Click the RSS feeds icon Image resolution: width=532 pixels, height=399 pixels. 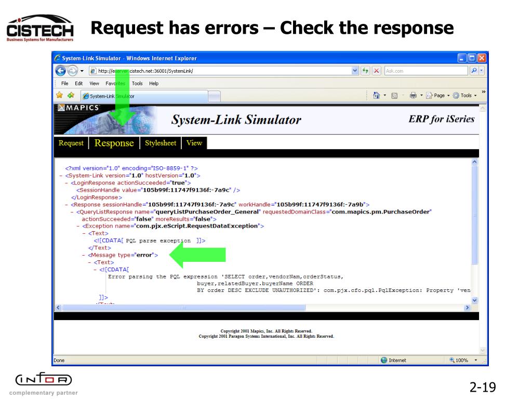[x=394, y=96]
